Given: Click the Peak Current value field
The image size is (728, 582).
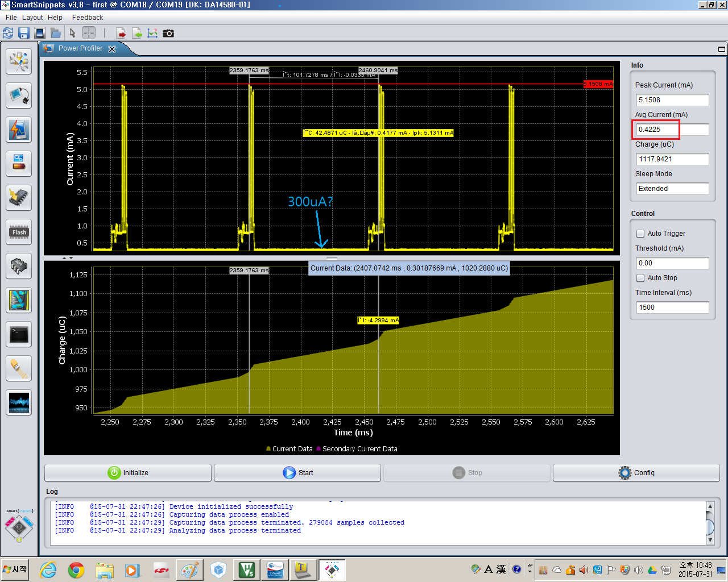Looking at the screenshot, I should [x=672, y=100].
